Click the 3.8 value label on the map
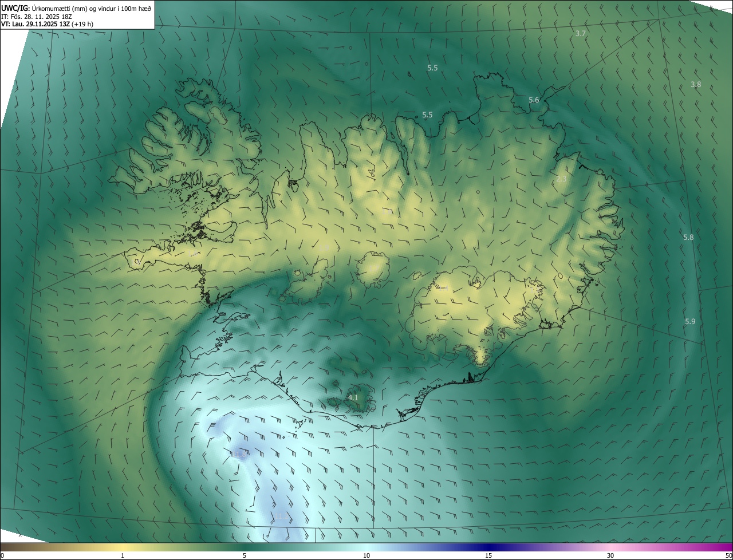Image resolution: width=733 pixels, height=560 pixels. point(695,84)
